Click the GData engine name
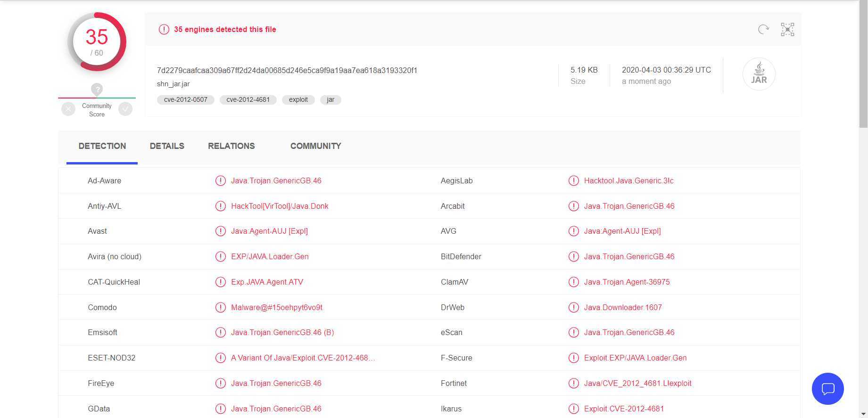The width and height of the screenshot is (868, 418). pyautogui.click(x=99, y=409)
